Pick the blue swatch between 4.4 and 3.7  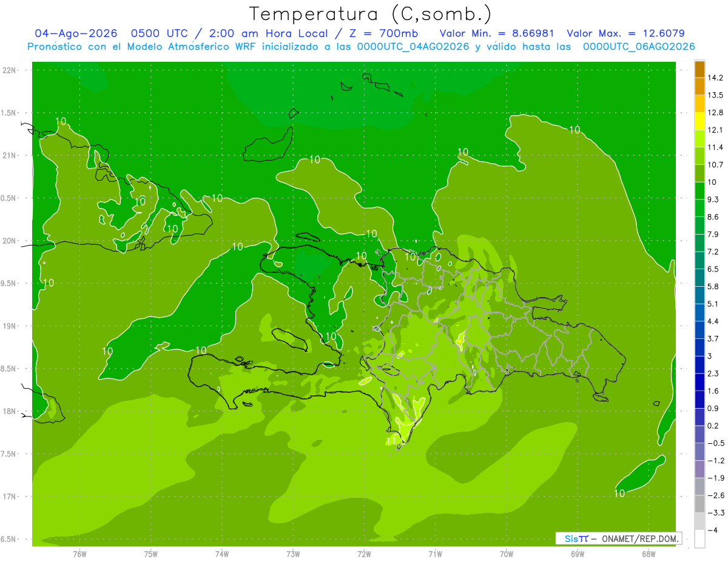[699, 330]
